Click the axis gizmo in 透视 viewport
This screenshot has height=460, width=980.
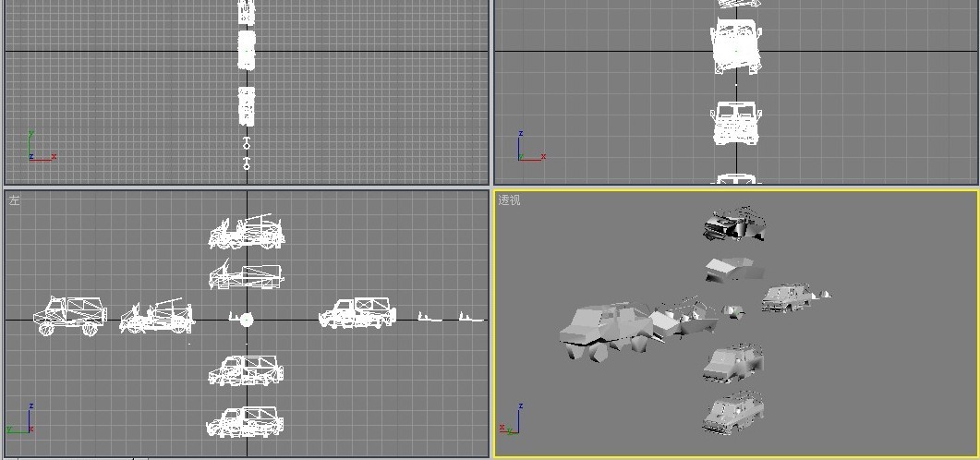[x=510, y=422]
